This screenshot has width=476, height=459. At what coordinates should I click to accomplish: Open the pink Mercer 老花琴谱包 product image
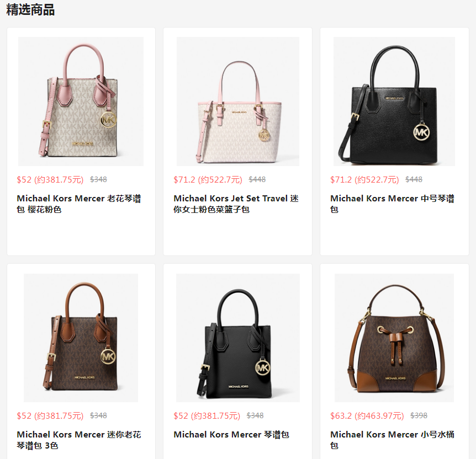pyautogui.click(x=81, y=102)
